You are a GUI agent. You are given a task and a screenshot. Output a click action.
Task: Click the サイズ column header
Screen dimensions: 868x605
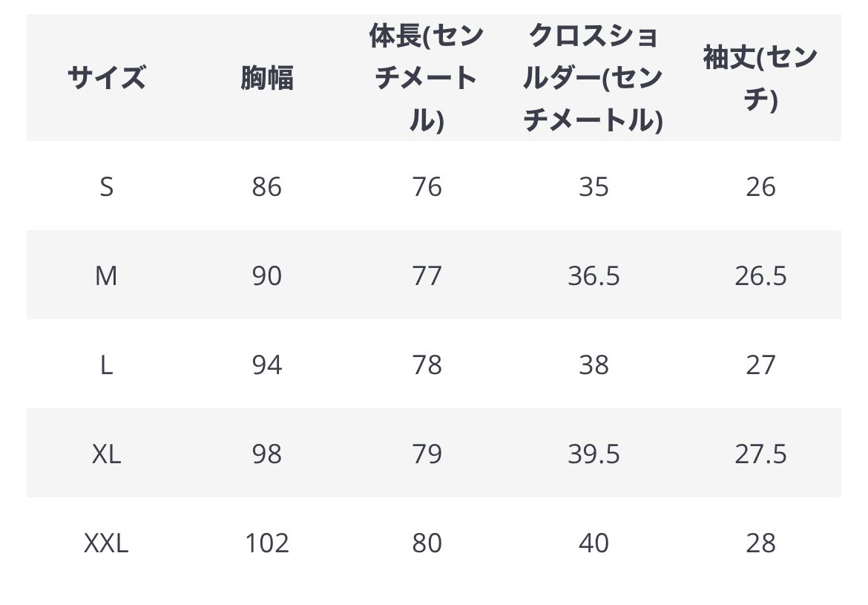click(x=106, y=77)
